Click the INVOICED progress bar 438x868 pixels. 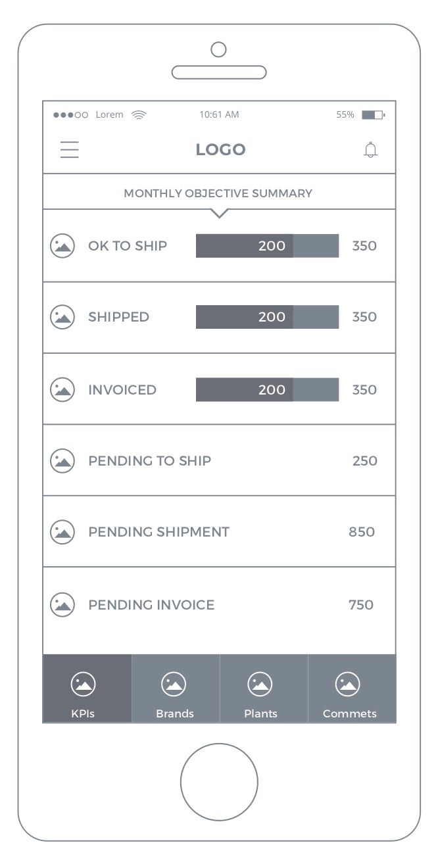267,389
